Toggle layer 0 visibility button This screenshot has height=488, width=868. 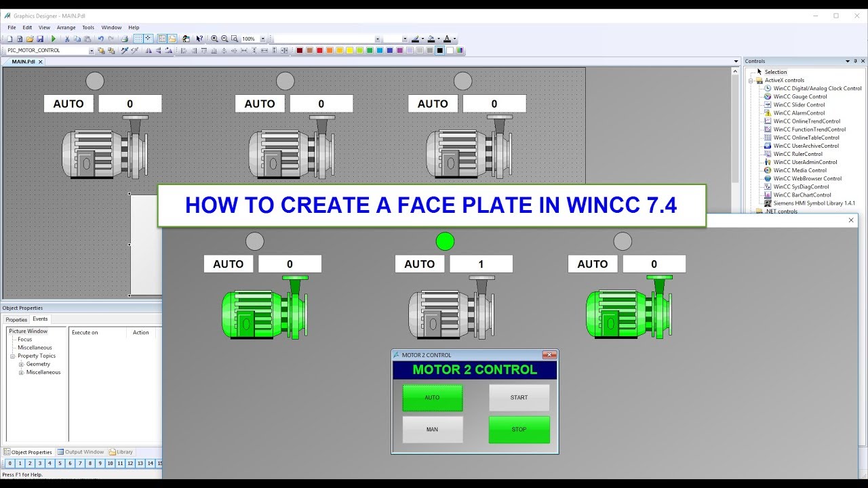[9, 464]
